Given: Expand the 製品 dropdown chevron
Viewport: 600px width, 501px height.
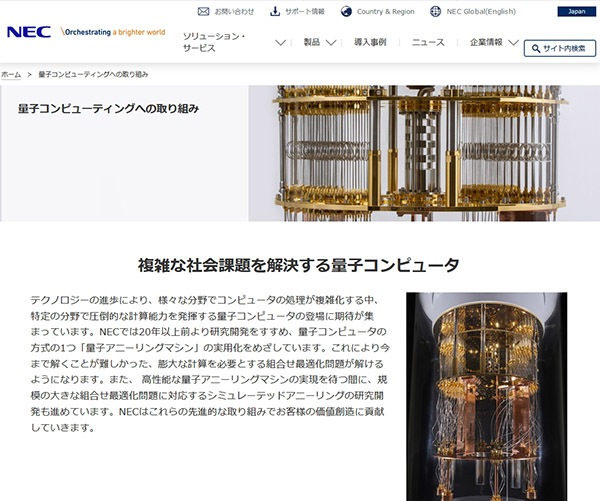Looking at the screenshot, I should 331,42.
